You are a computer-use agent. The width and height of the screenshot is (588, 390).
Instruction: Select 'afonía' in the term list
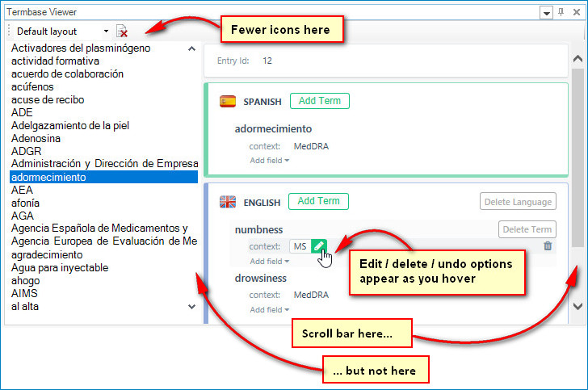26,203
